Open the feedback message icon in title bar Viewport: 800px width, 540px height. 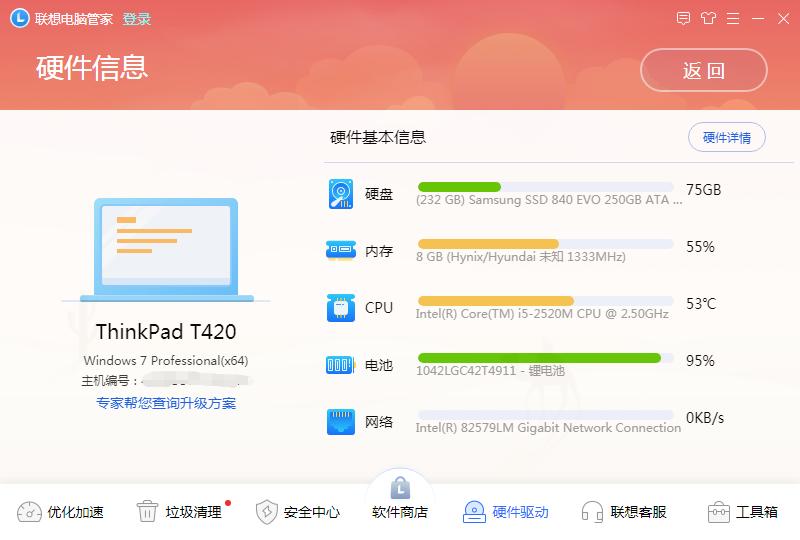click(x=683, y=18)
